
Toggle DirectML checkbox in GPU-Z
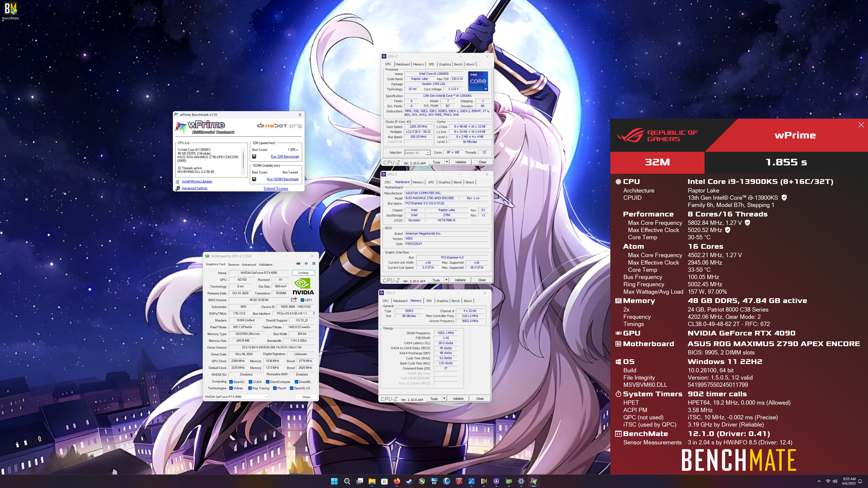coord(297,382)
